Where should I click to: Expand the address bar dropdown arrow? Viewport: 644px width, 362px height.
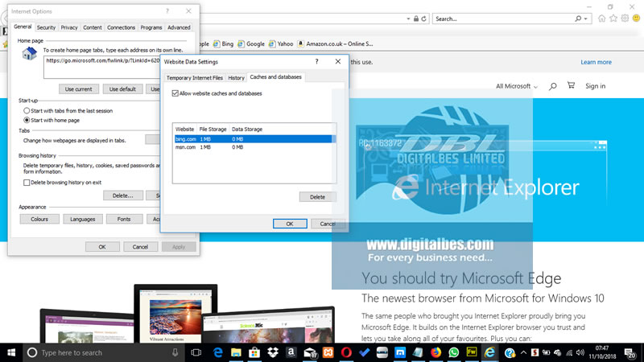pos(408,19)
